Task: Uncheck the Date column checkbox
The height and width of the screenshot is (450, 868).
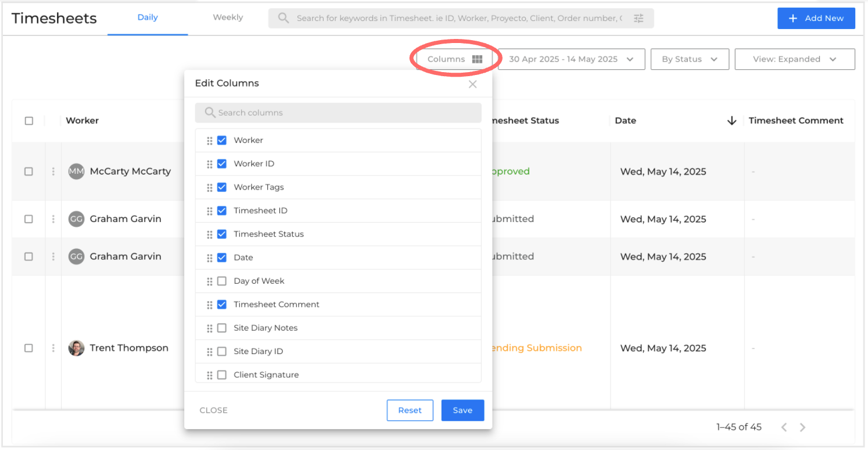Action: [221, 258]
